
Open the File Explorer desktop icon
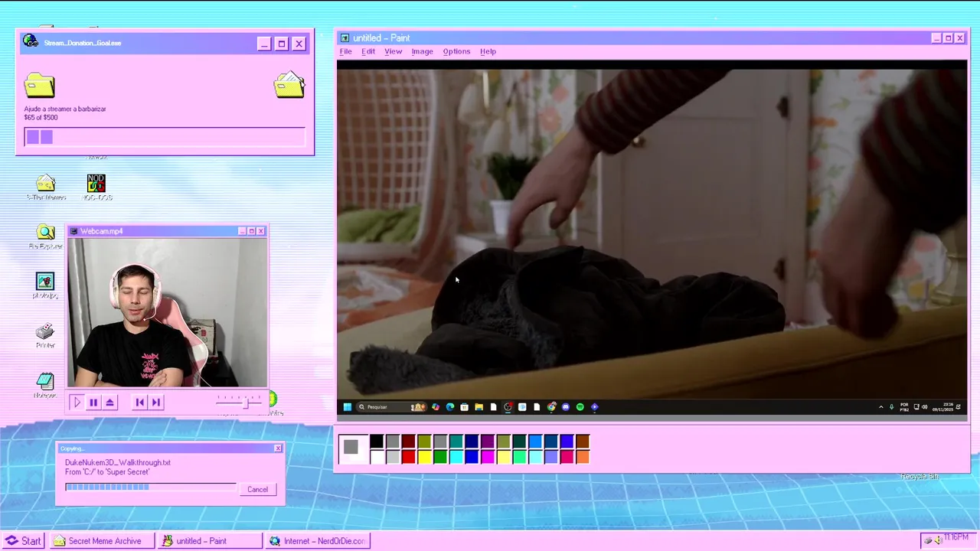point(46,237)
